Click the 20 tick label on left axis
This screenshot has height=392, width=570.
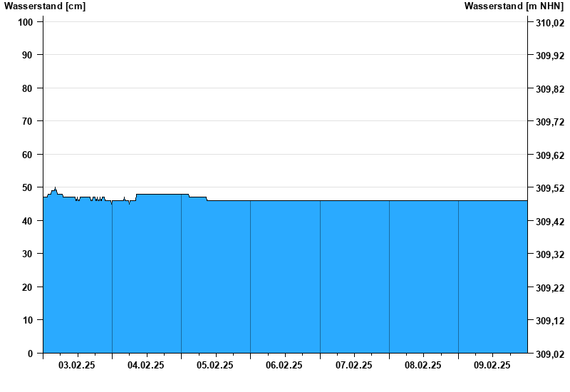(x=28, y=287)
